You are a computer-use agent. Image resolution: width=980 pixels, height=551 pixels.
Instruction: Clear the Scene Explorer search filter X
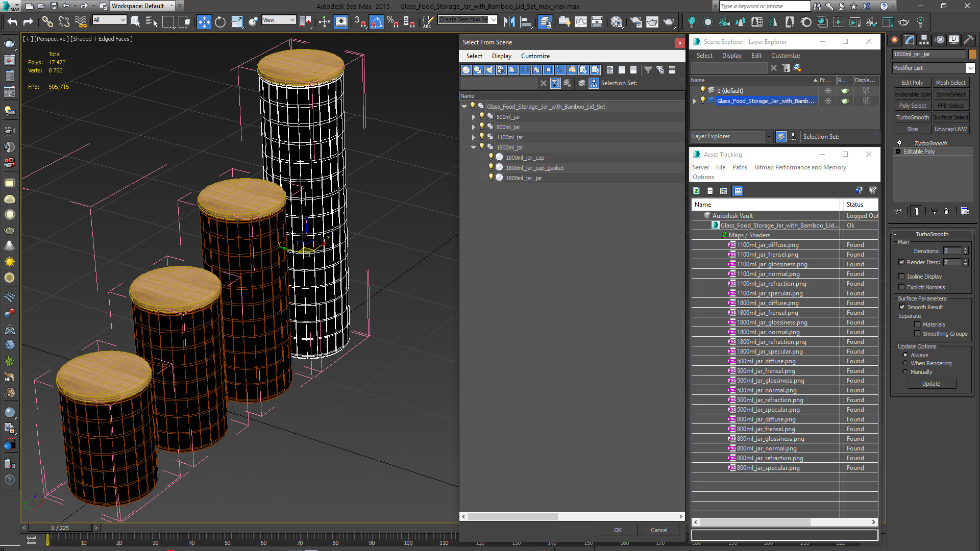click(x=773, y=68)
